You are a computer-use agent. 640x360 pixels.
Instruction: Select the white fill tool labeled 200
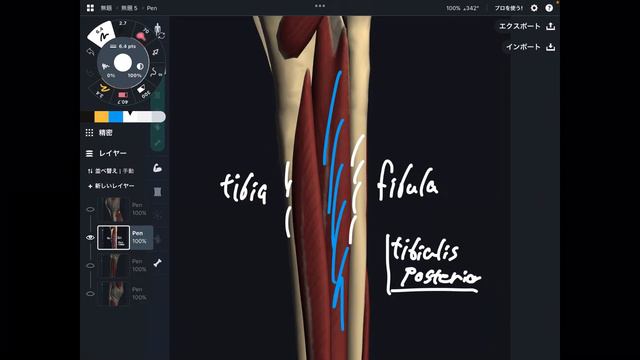(143, 90)
